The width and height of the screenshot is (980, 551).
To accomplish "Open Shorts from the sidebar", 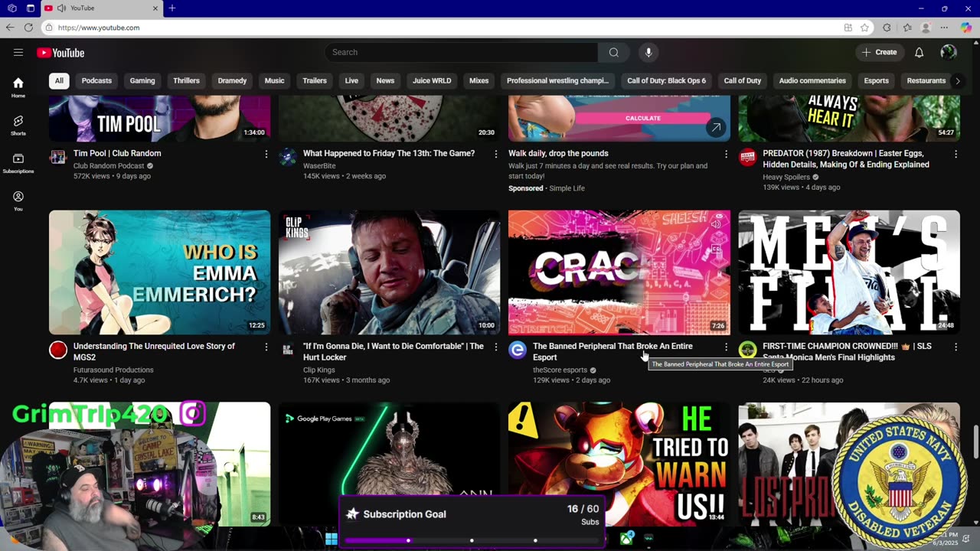I will pos(18,126).
